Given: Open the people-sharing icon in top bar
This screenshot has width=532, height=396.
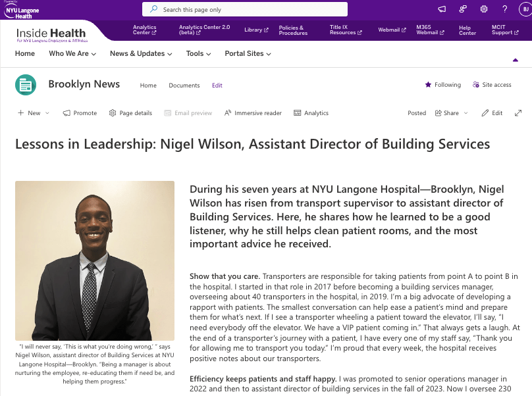Looking at the screenshot, I should [463, 9].
